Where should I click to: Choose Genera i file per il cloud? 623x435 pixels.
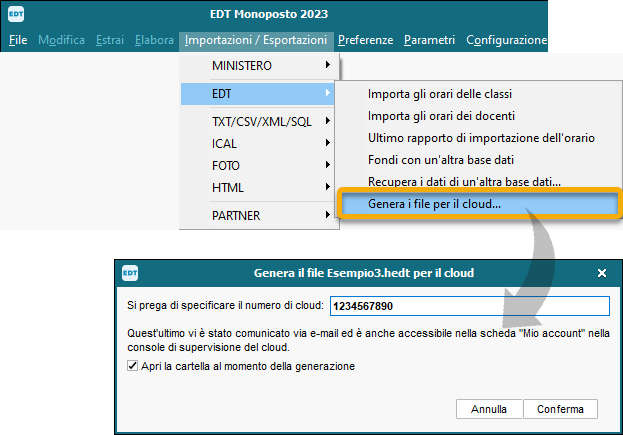click(x=479, y=204)
